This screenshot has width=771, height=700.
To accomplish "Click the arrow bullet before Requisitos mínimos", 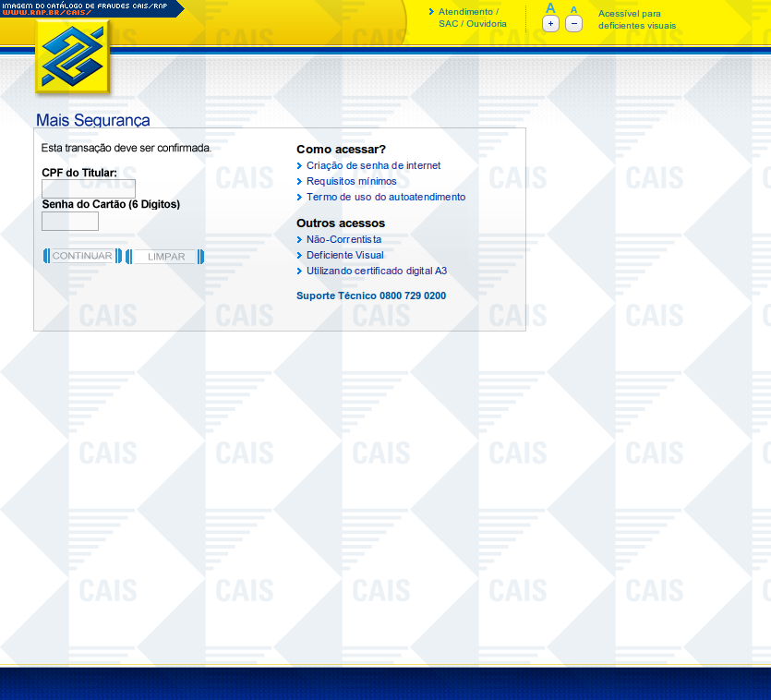I will 299,182.
